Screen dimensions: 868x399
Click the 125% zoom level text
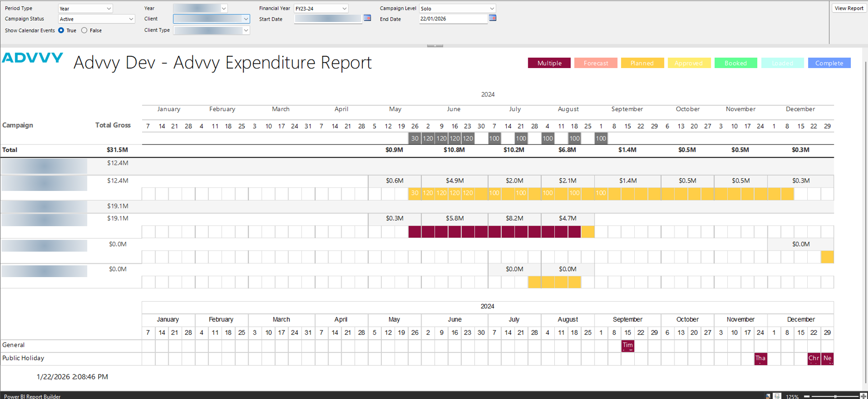point(793,397)
